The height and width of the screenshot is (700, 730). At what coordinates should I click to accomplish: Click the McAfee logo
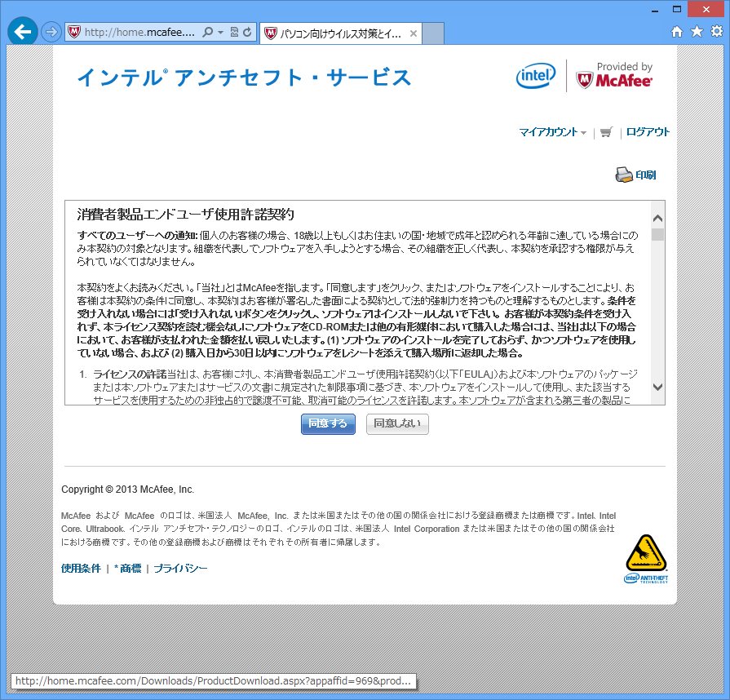tap(614, 81)
